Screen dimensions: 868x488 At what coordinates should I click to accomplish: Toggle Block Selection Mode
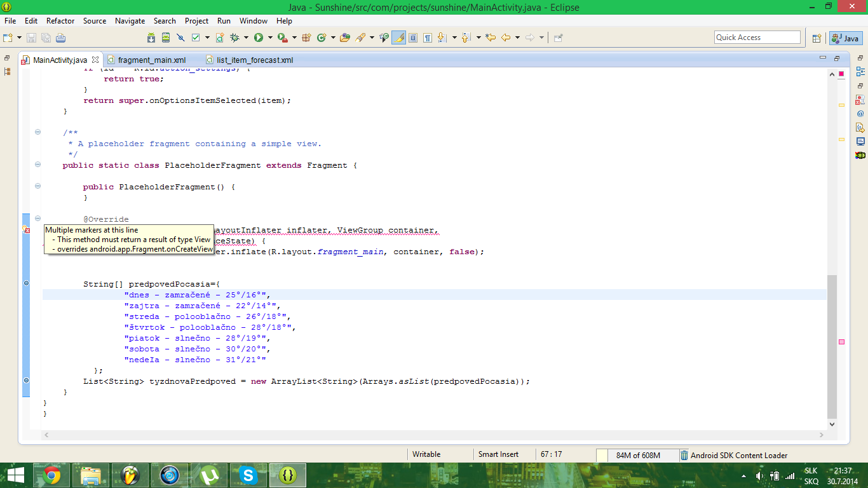(x=413, y=38)
